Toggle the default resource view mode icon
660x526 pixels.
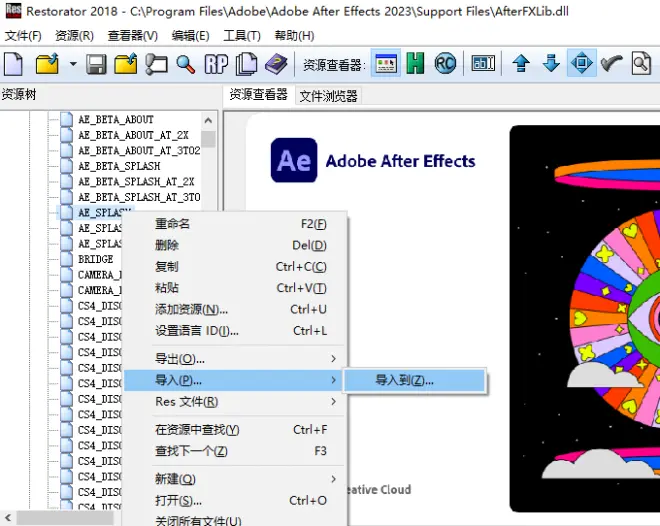(x=386, y=63)
